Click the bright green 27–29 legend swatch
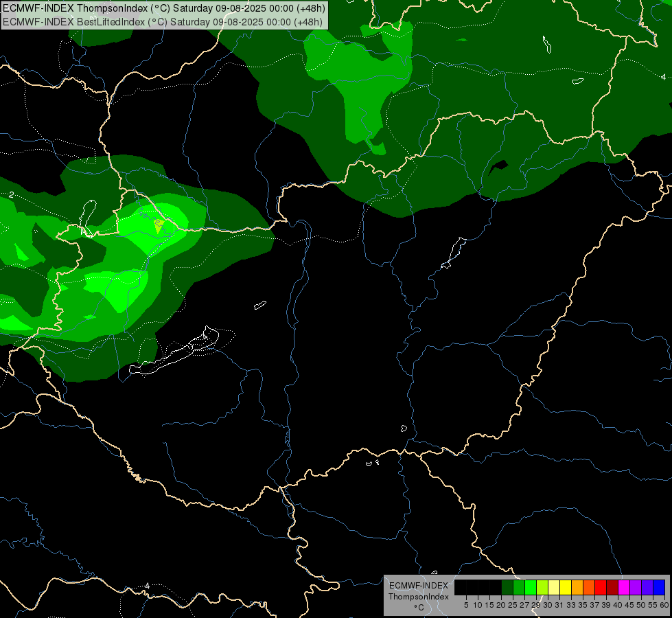Viewport: 672px width, 618px height. pos(531,587)
